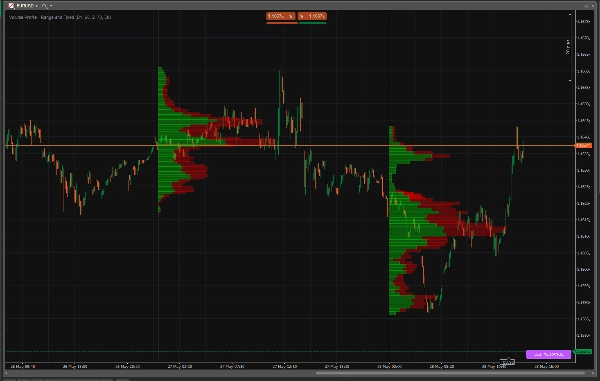Click the green price tag at bottom right
The image size is (600, 381).
pos(583,352)
